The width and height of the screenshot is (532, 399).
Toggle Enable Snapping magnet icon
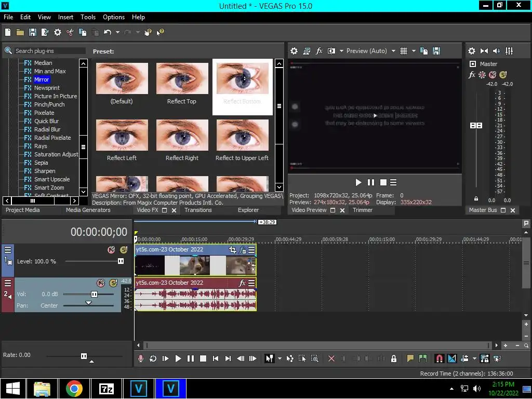pos(439,358)
